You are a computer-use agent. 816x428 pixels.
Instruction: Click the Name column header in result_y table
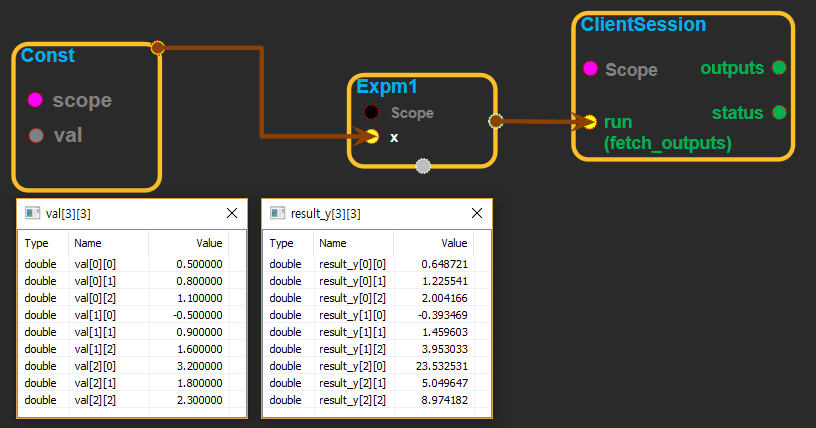pos(332,243)
